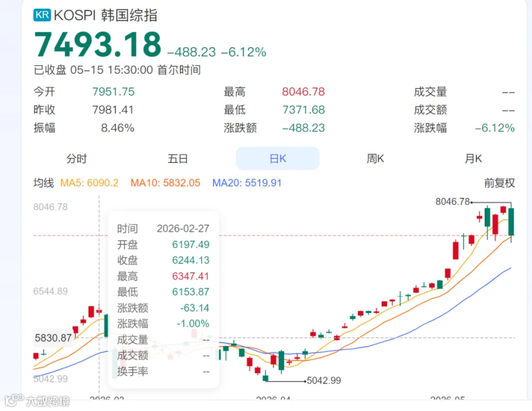Click the tooltip 开盘 value 6197.49
This screenshot has height=411, width=532.
click(x=191, y=244)
